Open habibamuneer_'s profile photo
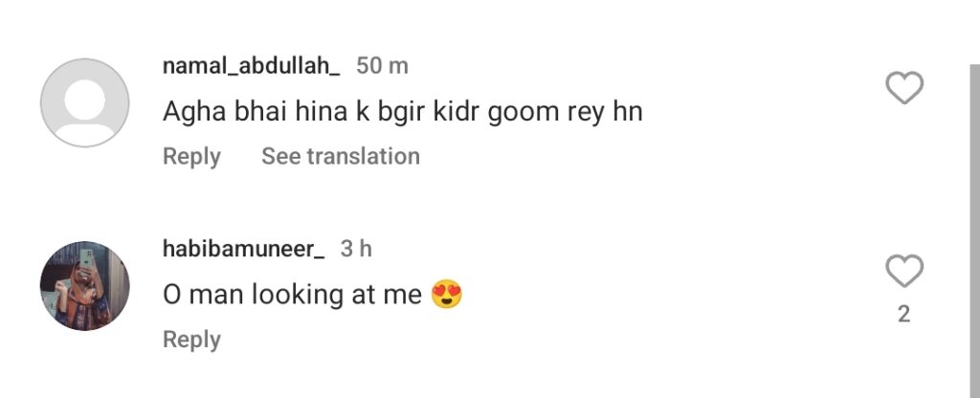Screen dimensions: 980x398 [x=85, y=285]
